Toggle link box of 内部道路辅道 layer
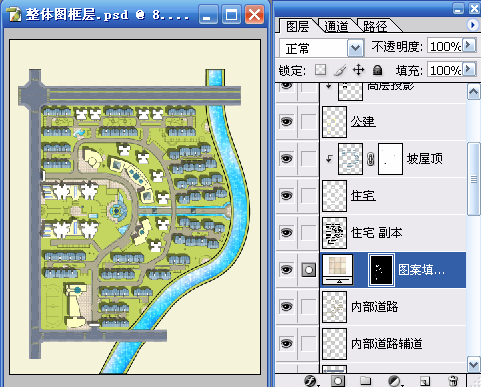481x387 pixels. click(x=308, y=343)
